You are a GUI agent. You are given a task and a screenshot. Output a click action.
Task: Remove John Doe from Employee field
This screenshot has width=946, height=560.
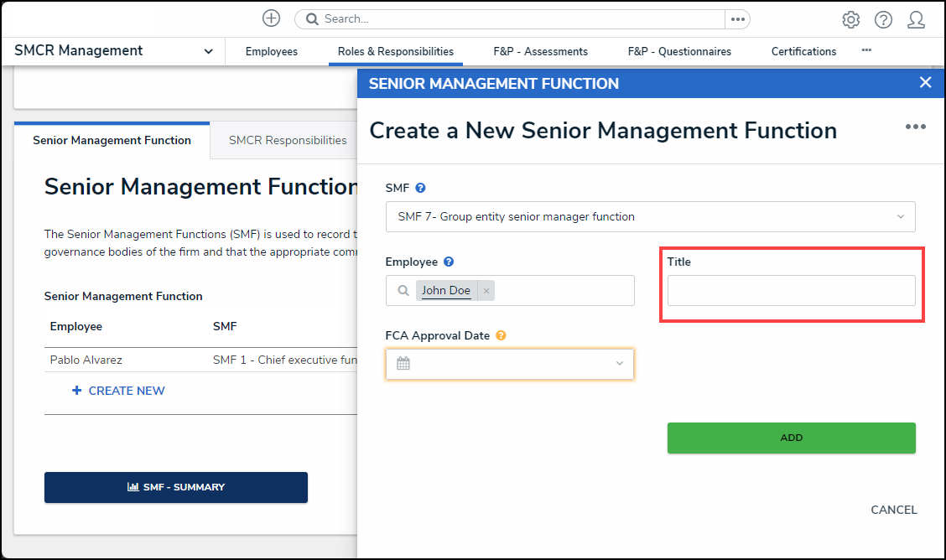click(x=486, y=291)
